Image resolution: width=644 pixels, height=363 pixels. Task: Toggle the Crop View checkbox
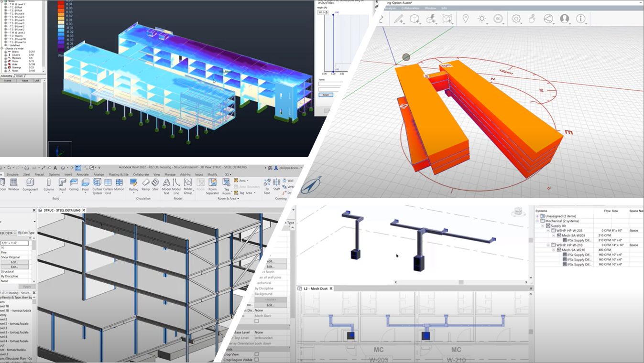257,354
